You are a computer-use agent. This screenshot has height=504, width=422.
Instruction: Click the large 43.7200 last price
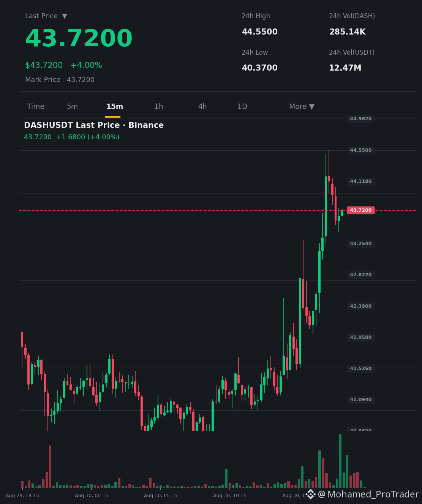[79, 39]
